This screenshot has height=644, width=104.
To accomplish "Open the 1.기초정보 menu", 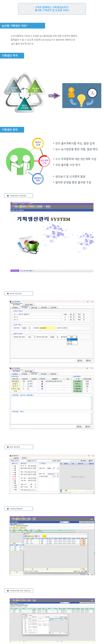I will tap(15, 204).
